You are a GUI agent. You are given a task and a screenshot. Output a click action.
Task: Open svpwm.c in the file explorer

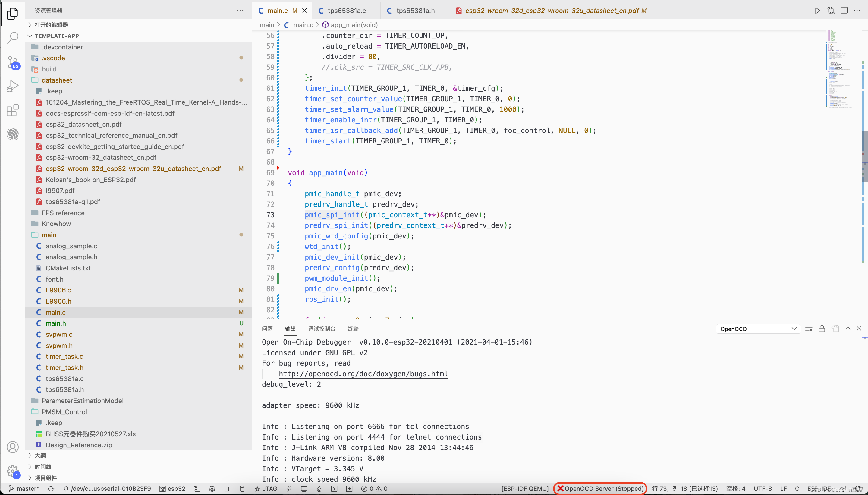tap(59, 334)
